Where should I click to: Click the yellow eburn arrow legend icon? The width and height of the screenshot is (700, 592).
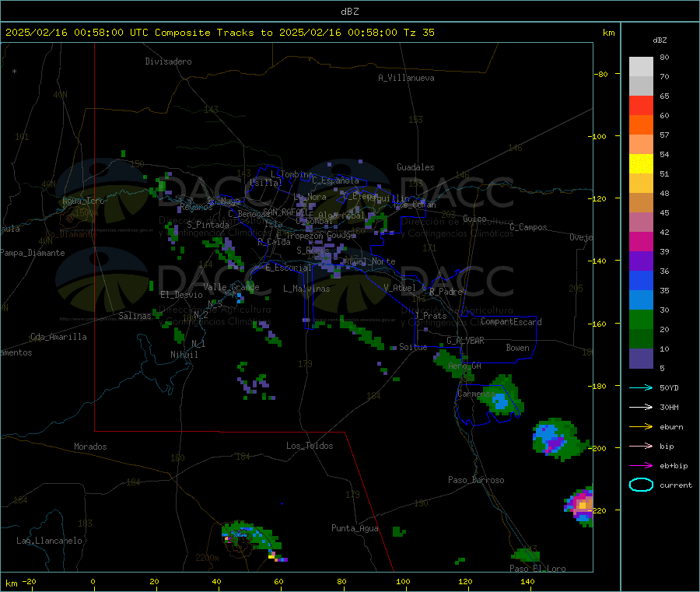click(641, 426)
